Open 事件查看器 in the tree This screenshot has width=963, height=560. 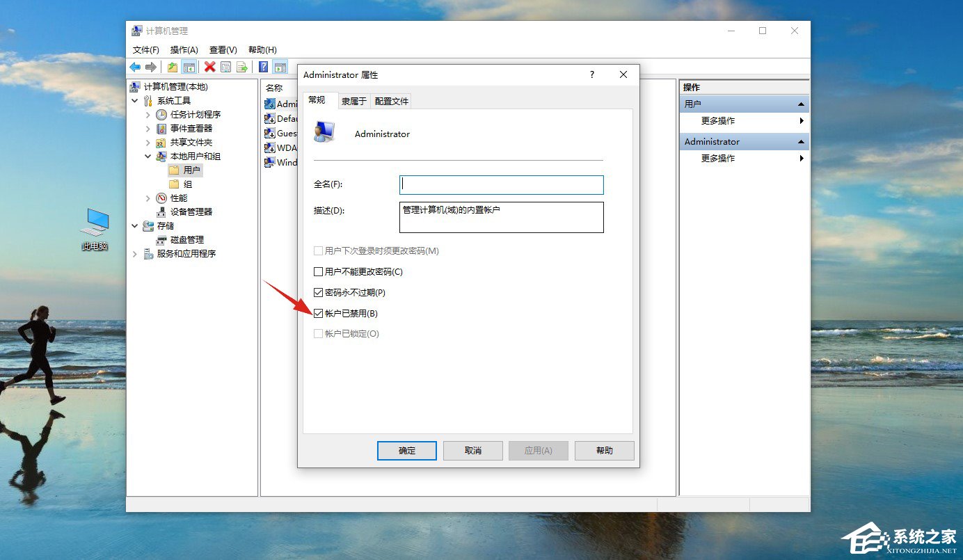click(184, 129)
